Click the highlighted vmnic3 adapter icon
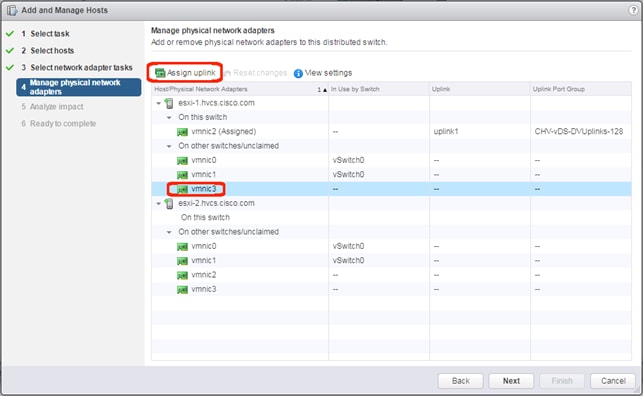643x396 pixels. coord(182,189)
